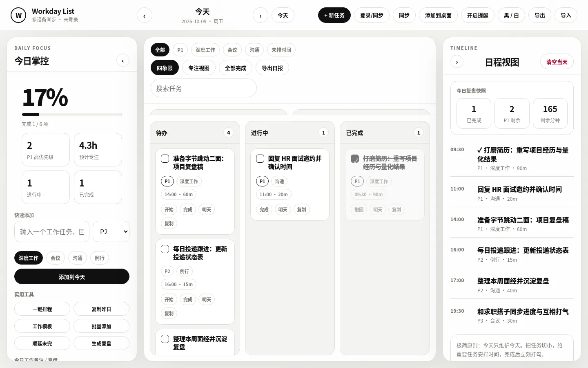Click 导出日报 button

[272, 68]
